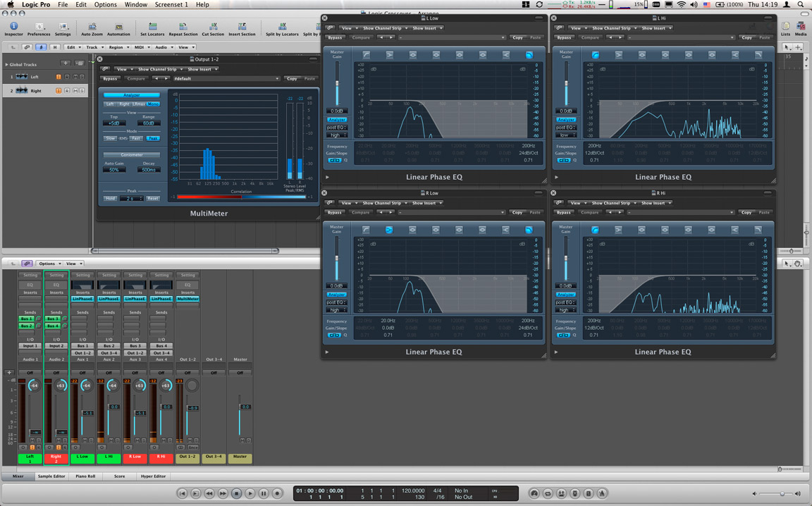Image resolution: width=812 pixels, height=506 pixels.
Task: Select Peak mode in MultiMeter
Action: tap(153, 138)
